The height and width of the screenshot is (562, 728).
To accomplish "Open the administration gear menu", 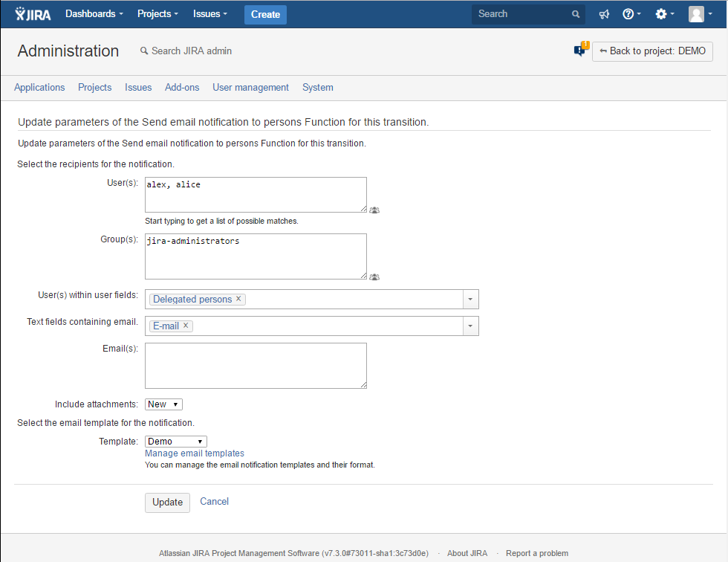I will point(664,14).
